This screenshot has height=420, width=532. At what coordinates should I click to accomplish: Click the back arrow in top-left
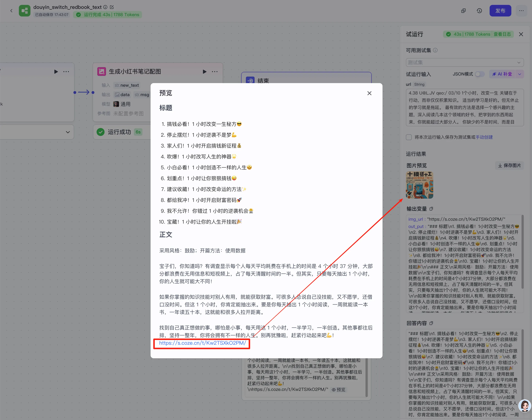[x=11, y=10]
